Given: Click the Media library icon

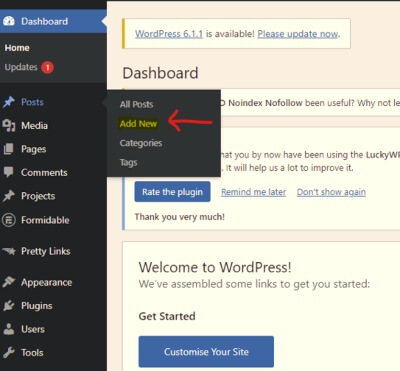Looking at the screenshot, I should point(9,125).
